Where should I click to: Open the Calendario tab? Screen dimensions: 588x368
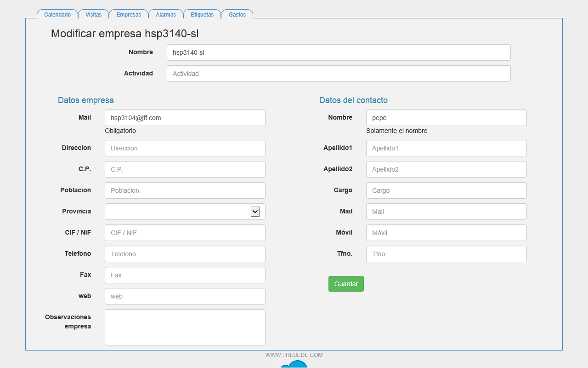click(57, 14)
